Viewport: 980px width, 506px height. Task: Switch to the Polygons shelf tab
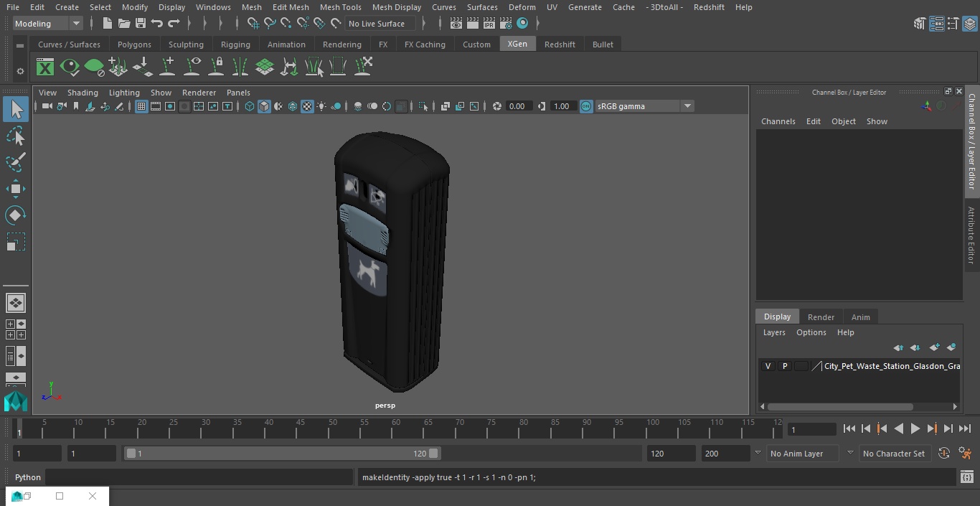(134, 44)
